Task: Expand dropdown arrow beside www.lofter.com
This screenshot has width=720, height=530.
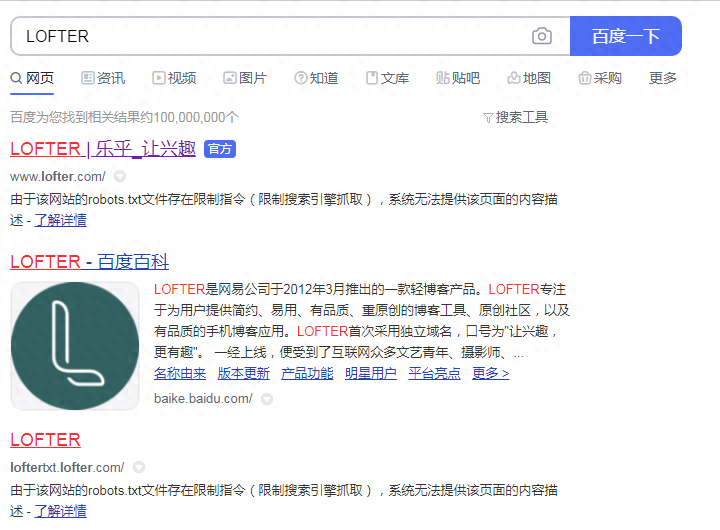Action: tap(120, 176)
